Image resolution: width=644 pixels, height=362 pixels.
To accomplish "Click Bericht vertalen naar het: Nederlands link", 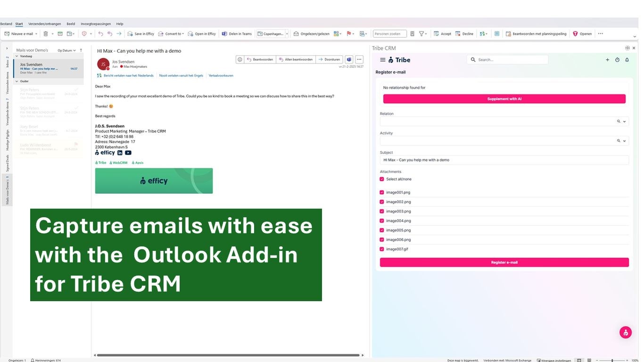I will pyautogui.click(x=129, y=75).
